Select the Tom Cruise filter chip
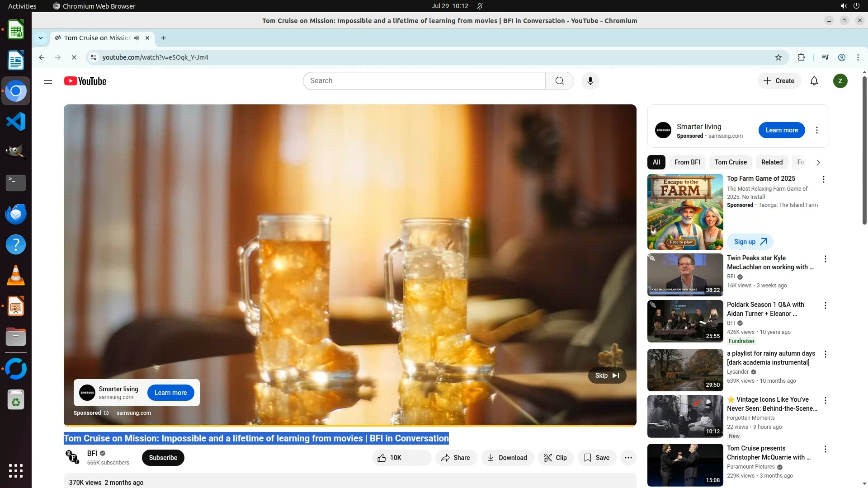 [730, 162]
